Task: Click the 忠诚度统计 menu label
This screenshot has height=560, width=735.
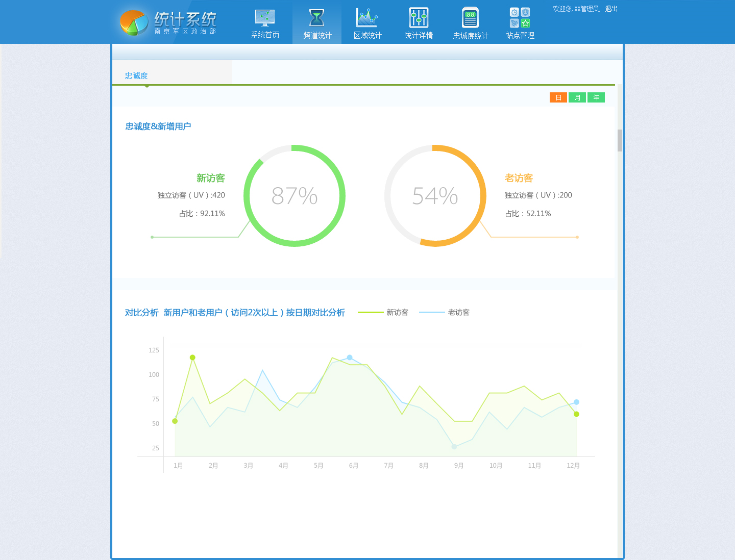Action: (x=471, y=36)
